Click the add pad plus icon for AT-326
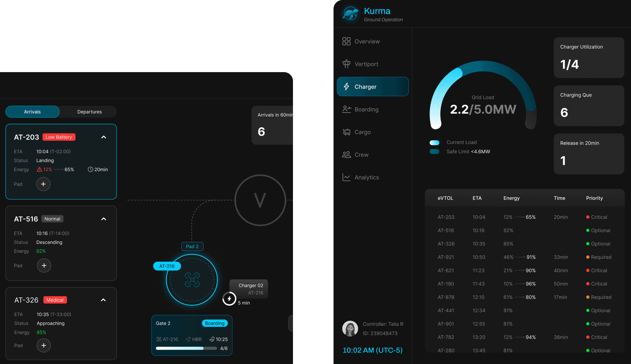 point(44,345)
